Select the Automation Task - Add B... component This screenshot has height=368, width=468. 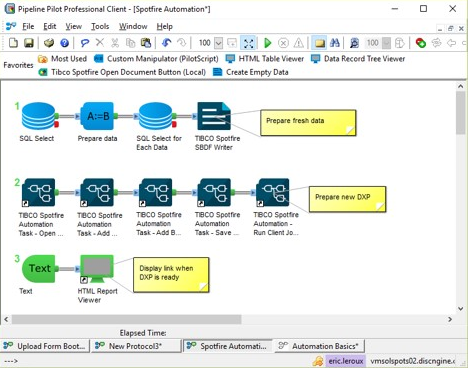tap(156, 192)
